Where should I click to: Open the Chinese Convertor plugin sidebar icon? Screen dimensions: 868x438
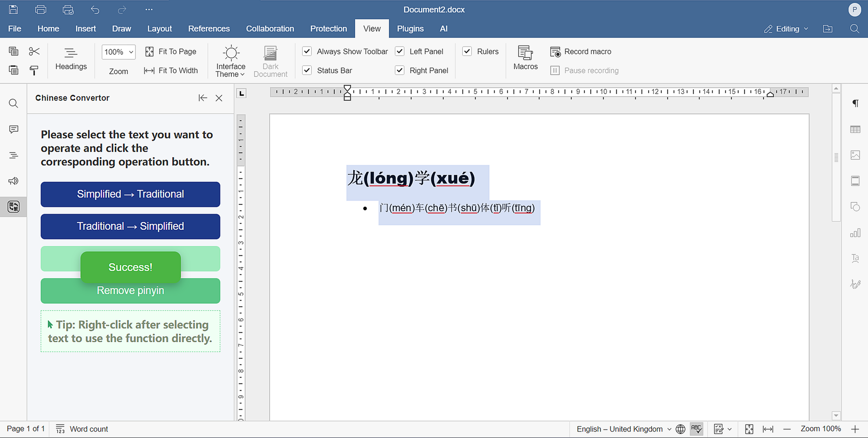(14, 207)
